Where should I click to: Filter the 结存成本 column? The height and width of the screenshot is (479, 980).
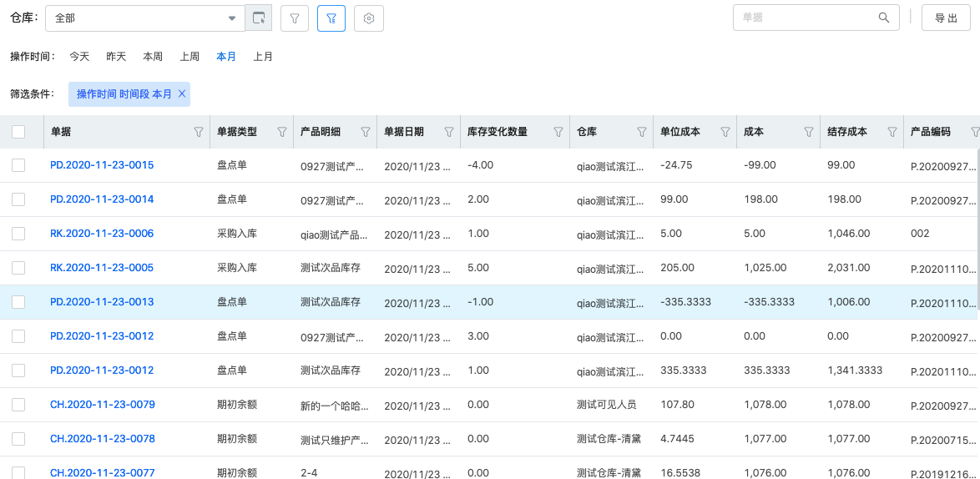click(x=892, y=132)
